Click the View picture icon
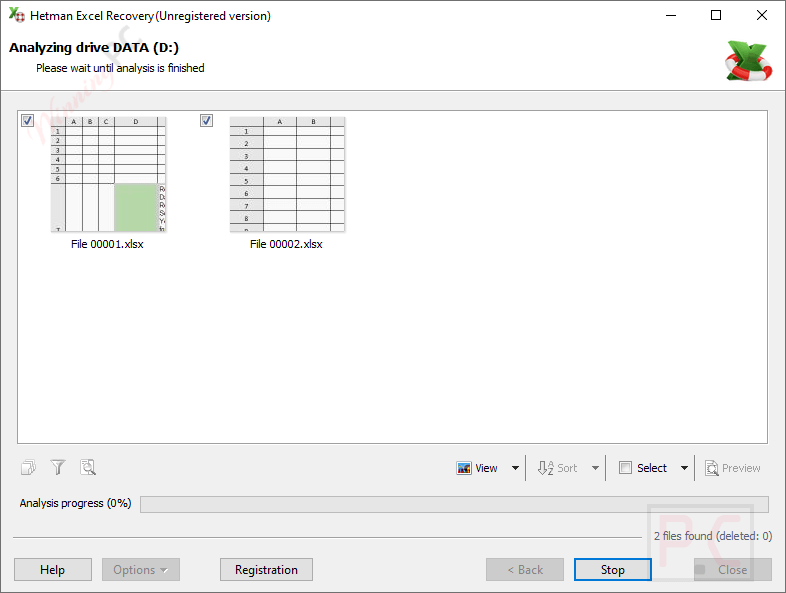786x593 pixels. (x=464, y=468)
